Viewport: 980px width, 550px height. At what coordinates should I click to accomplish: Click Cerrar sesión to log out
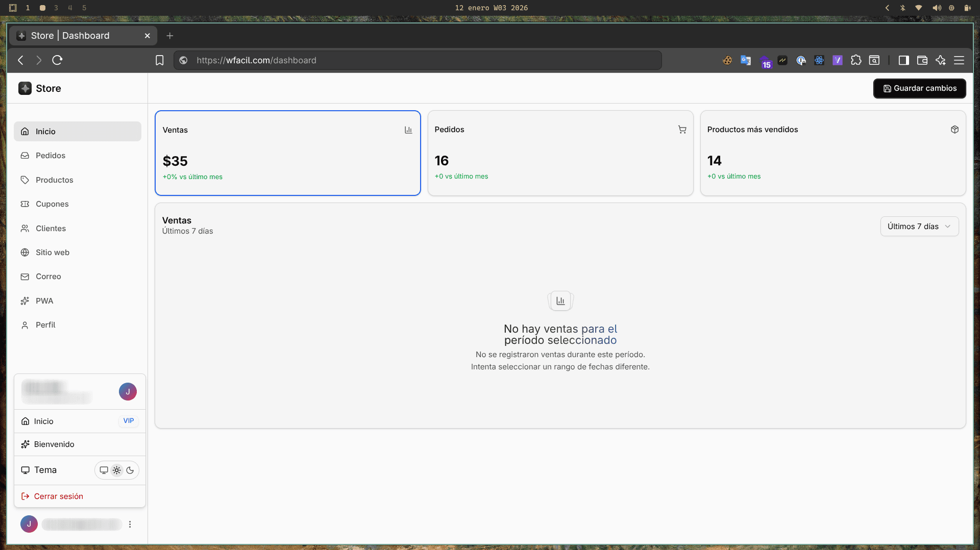[58, 495]
